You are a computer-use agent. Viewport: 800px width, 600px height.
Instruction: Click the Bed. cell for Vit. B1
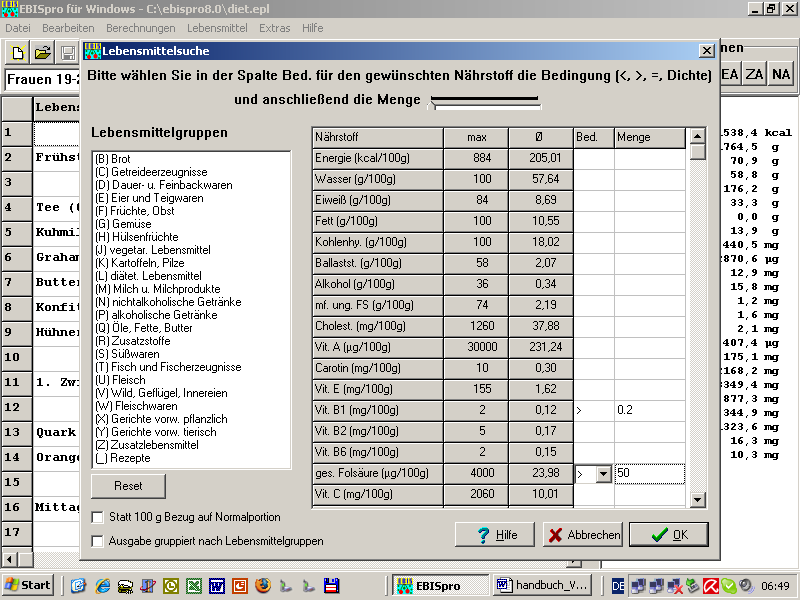pyautogui.click(x=592, y=410)
